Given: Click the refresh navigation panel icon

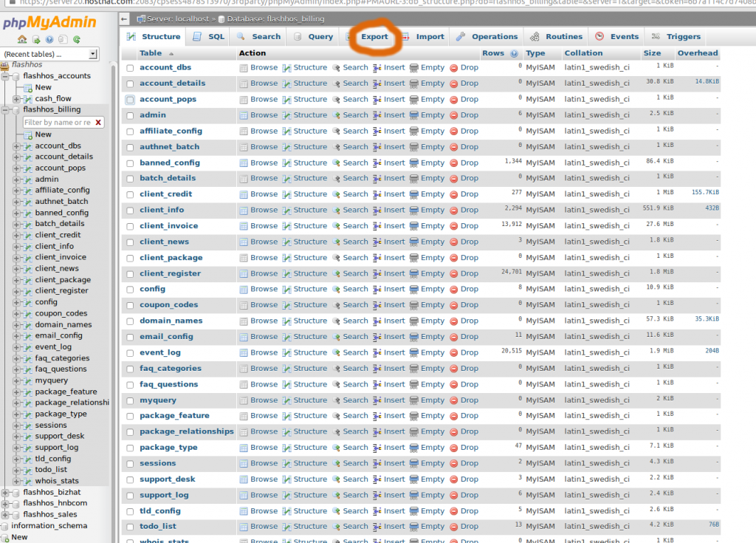Looking at the screenshot, I should (x=77, y=38).
